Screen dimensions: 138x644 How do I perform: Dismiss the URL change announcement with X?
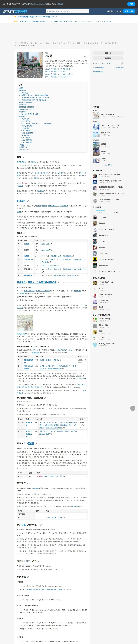pyautogui.click(x=57, y=17)
